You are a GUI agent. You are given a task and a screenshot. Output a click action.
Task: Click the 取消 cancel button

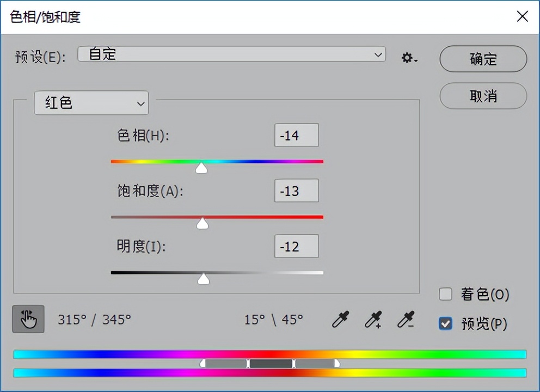[x=483, y=96]
